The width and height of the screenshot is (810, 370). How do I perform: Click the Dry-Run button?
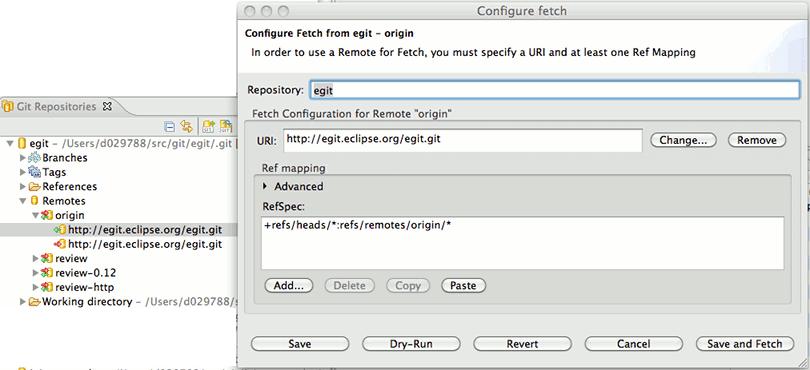[x=411, y=344]
